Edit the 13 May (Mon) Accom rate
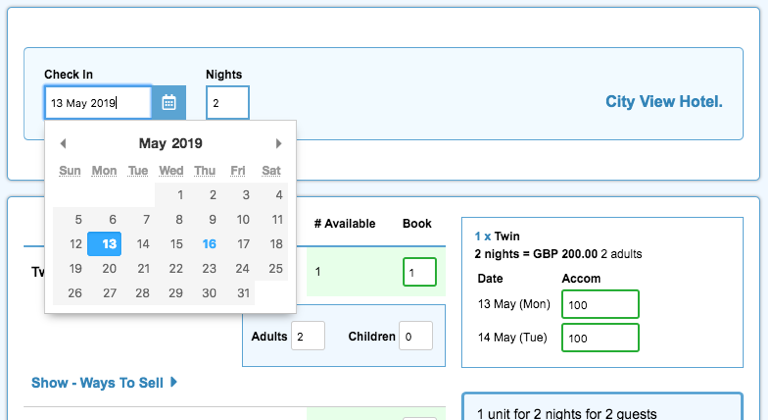Image resolution: width=768 pixels, height=420 pixels. [x=600, y=304]
